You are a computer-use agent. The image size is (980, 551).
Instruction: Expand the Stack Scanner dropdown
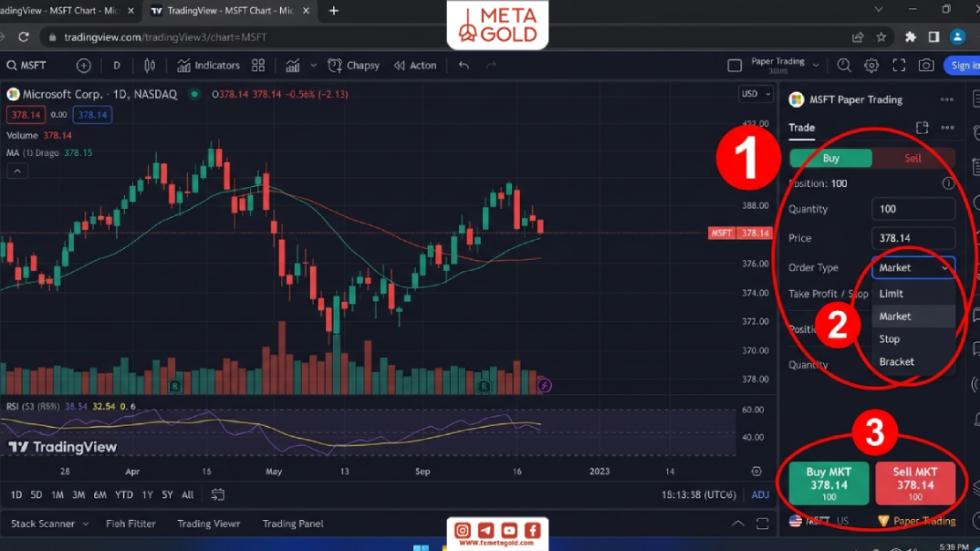click(49, 524)
